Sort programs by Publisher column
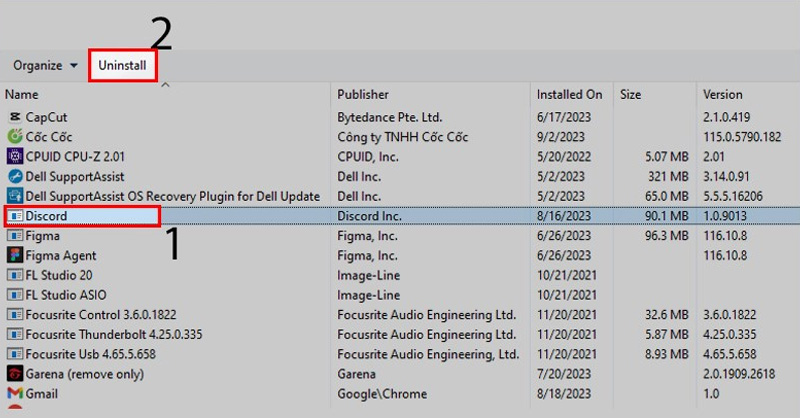The height and width of the screenshot is (418, 800). point(363,95)
